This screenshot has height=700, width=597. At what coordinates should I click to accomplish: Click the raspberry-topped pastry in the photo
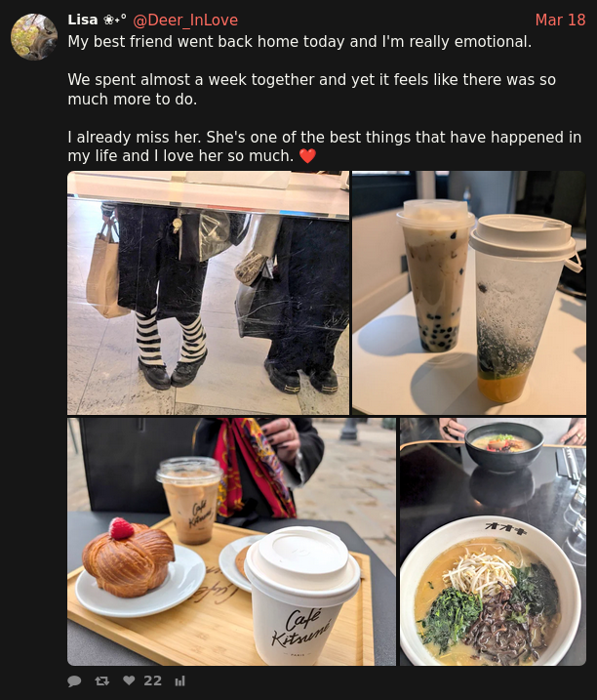(128, 558)
